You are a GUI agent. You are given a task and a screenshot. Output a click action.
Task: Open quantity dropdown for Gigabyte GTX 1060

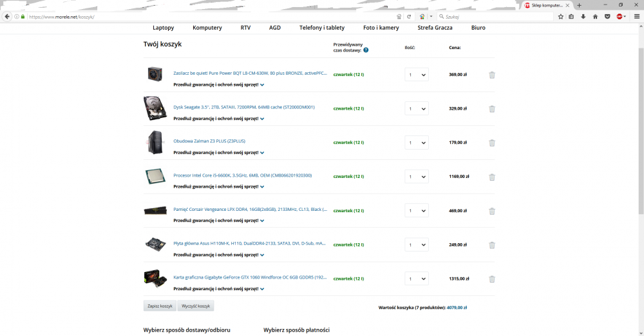pyautogui.click(x=417, y=279)
